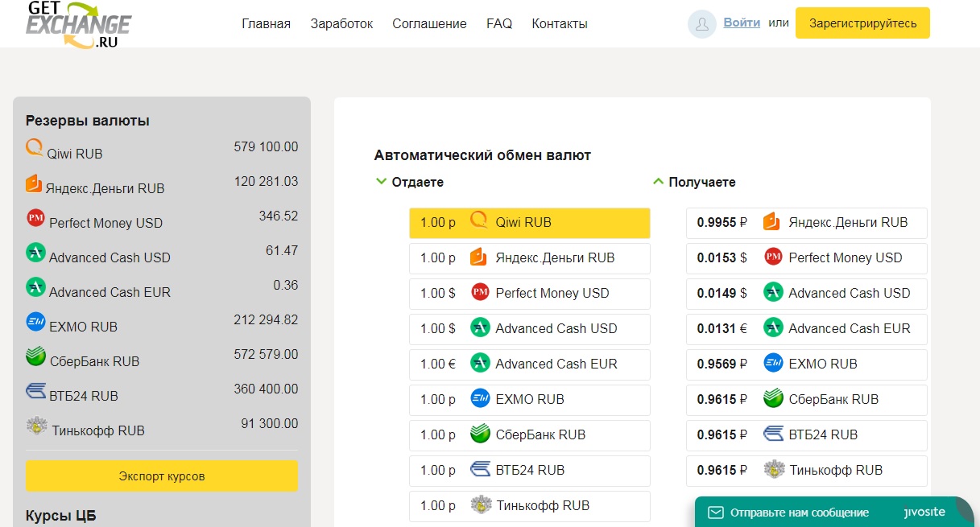The image size is (980, 527).
Task: Click Qiwi icon in give column
Action: pyautogui.click(x=480, y=221)
